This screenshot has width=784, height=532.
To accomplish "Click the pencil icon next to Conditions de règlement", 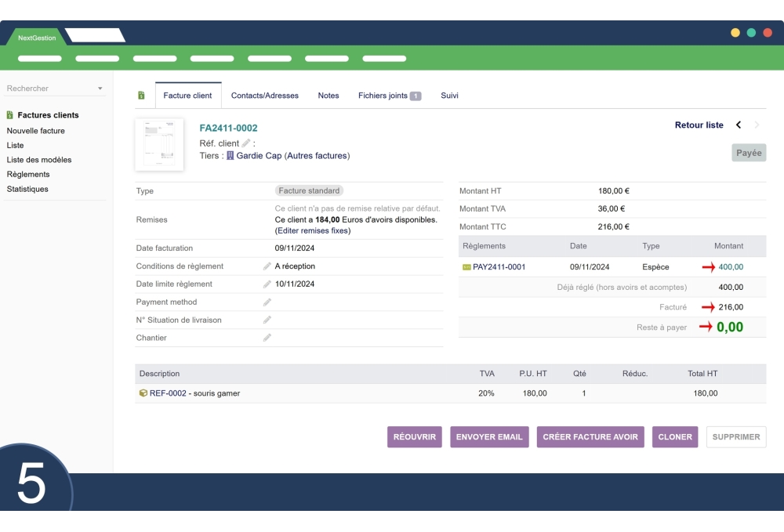I will point(268,266).
